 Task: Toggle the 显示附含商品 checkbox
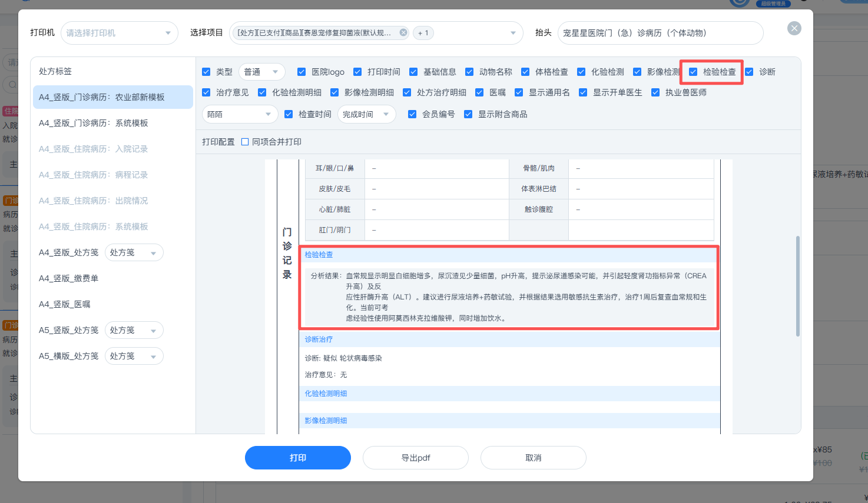(468, 114)
